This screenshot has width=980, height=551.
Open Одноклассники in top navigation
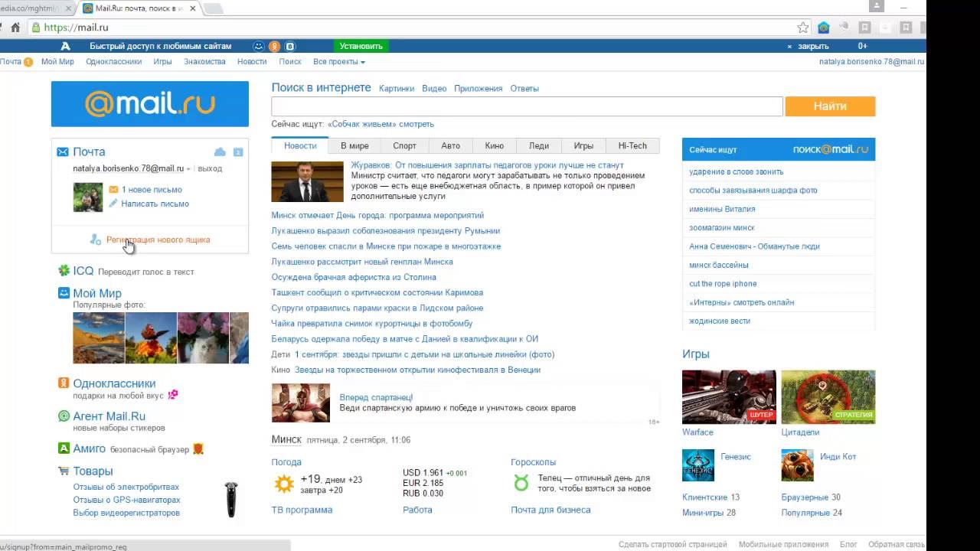[114, 62]
